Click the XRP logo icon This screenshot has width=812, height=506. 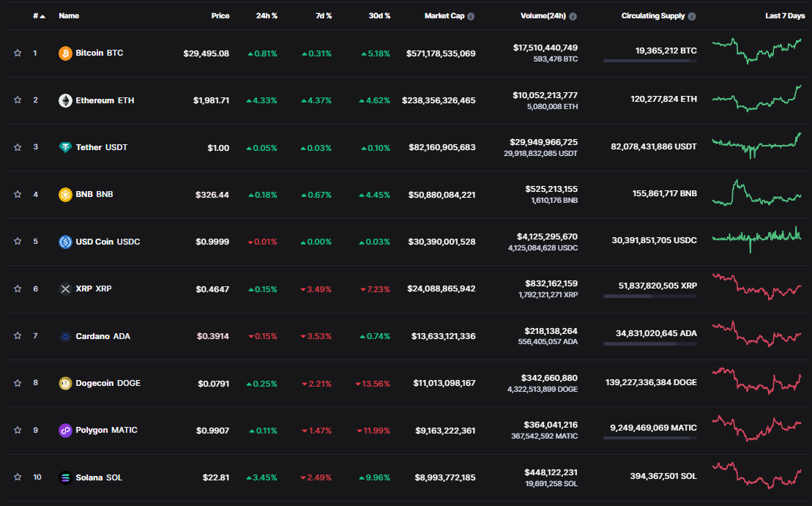65,289
